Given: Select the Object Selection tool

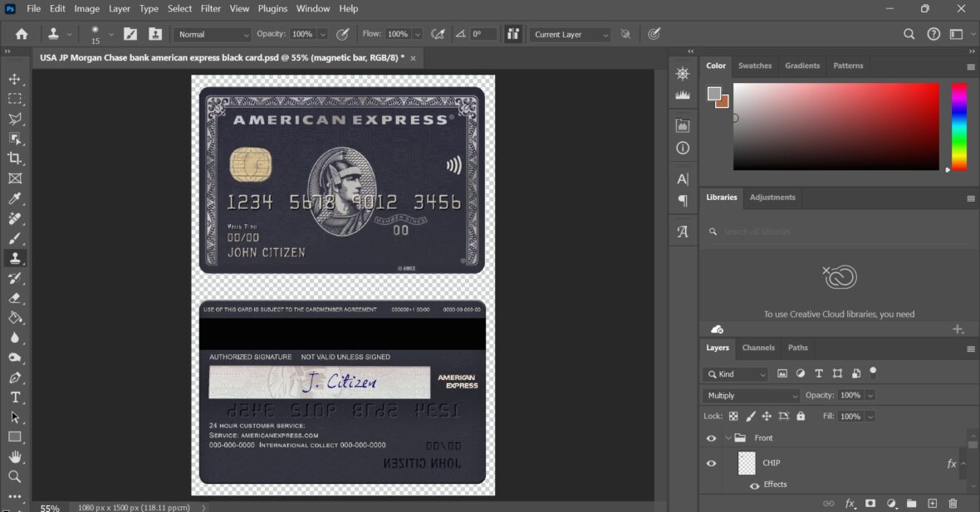Looking at the screenshot, I should tap(15, 139).
